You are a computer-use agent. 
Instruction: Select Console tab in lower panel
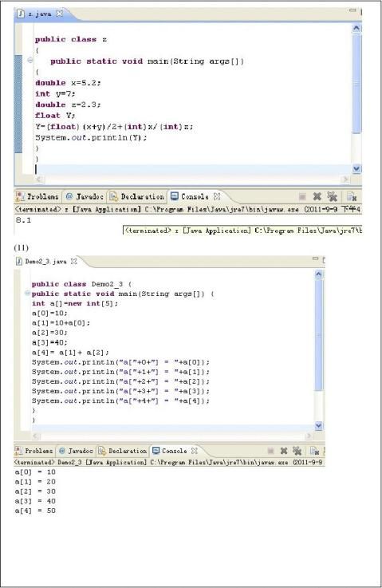(170, 451)
